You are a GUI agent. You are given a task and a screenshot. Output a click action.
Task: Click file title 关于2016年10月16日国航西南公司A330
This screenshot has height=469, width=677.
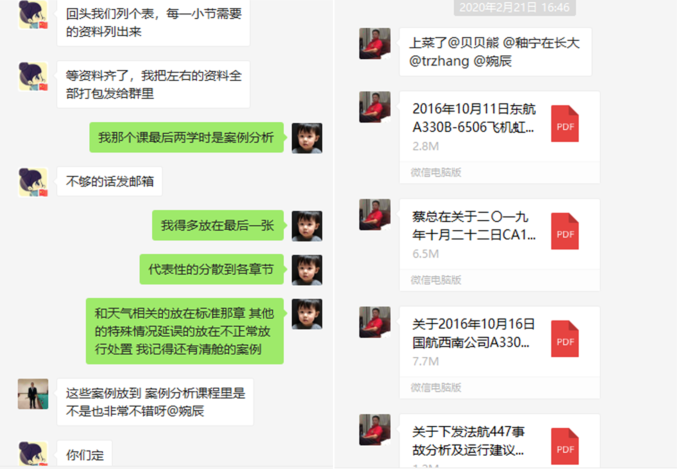pyautogui.click(x=474, y=333)
